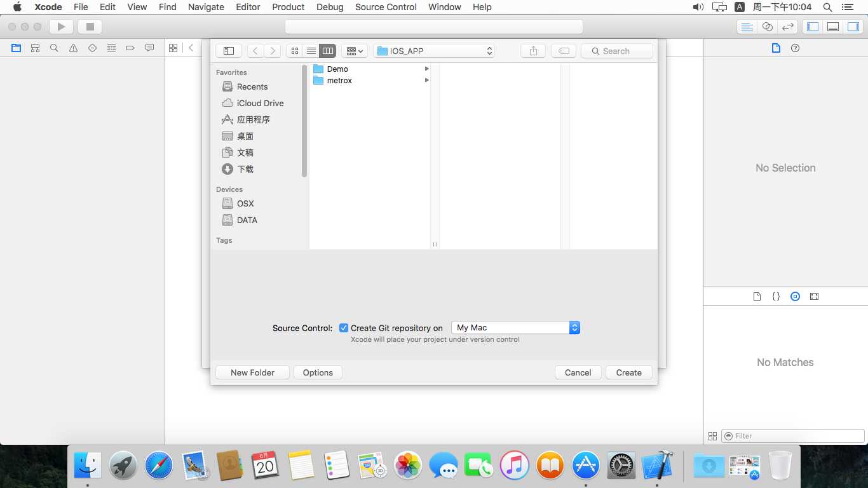Toggle library grid view icon beside Filter
868x488 pixels.
pos(712,436)
